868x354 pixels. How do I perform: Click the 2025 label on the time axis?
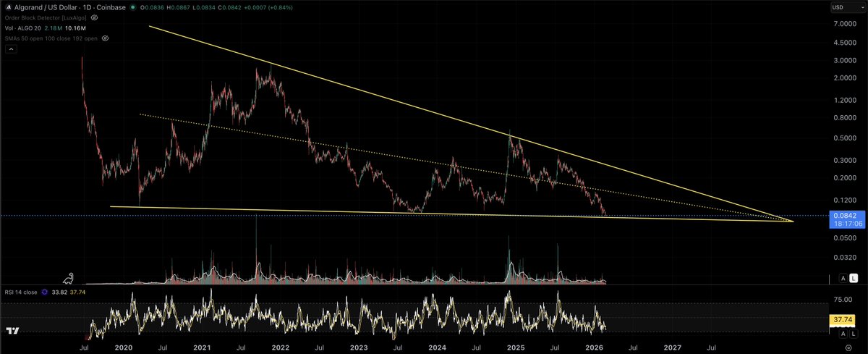coord(515,347)
